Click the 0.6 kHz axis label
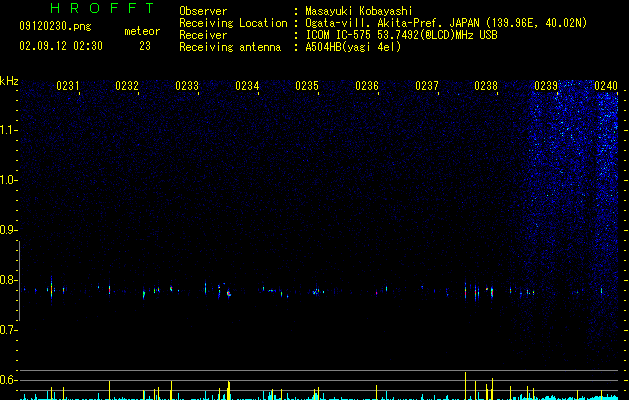Screen dimensions: 629x400 (x=8, y=380)
